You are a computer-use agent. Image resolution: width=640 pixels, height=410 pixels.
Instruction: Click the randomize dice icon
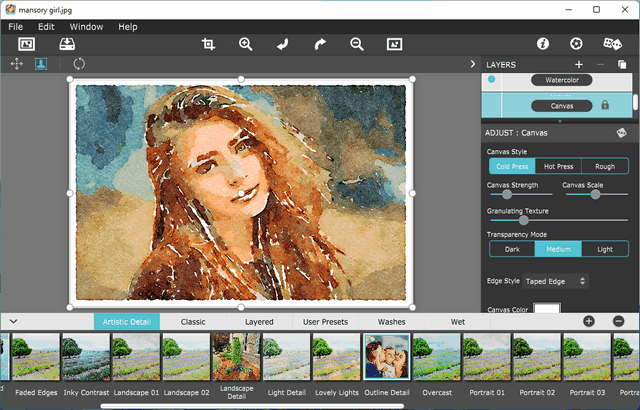(612, 44)
